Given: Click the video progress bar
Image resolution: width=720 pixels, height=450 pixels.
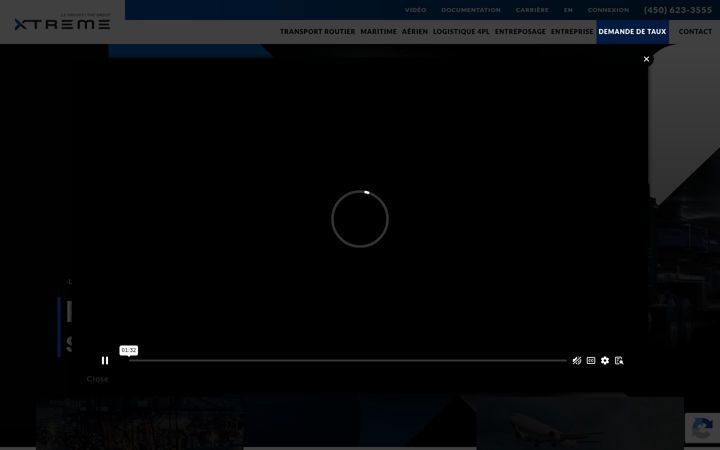Looking at the screenshot, I should (x=348, y=360).
